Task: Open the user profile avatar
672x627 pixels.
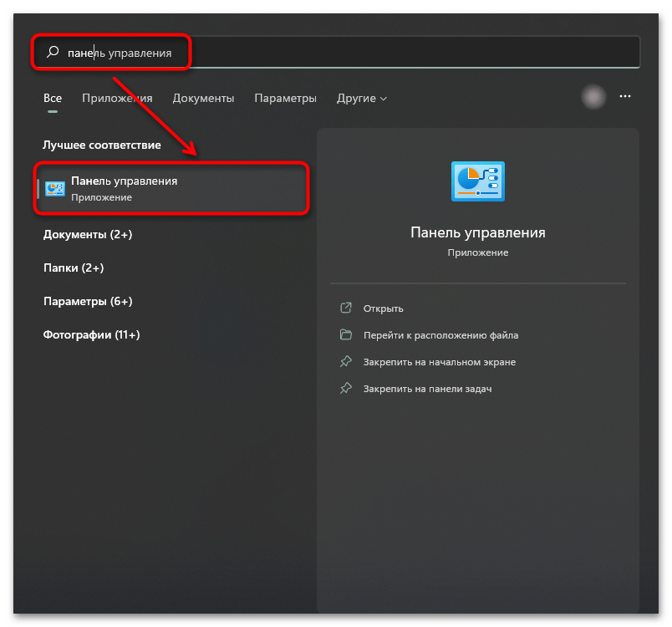Action: coord(593,97)
